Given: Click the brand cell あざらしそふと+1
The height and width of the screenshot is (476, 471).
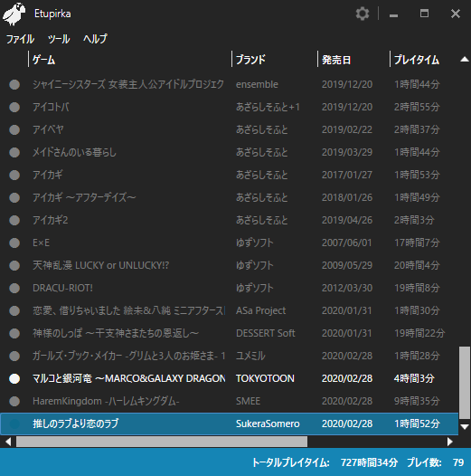Looking at the screenshot, I should (268, 107).
